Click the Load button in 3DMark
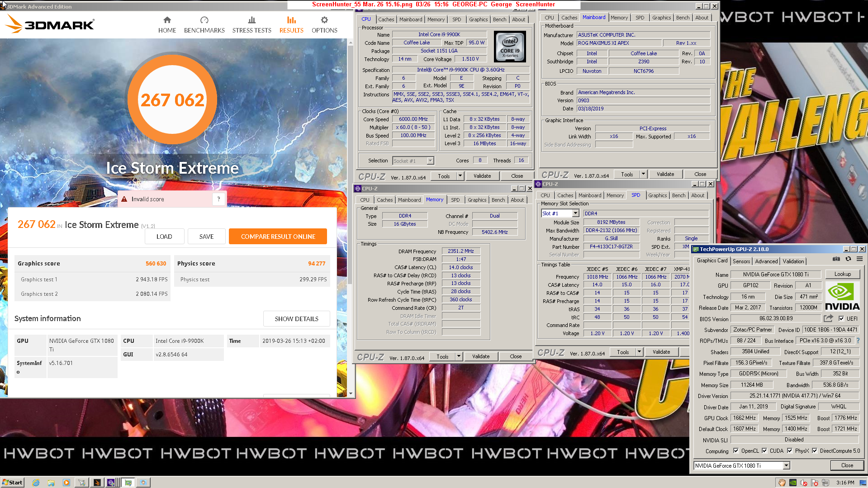Screen dimensions: 868x488 164,237
